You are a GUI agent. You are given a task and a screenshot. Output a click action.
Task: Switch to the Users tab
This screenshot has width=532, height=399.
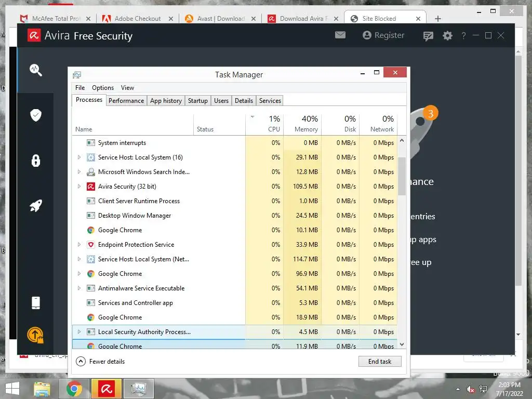221,101
